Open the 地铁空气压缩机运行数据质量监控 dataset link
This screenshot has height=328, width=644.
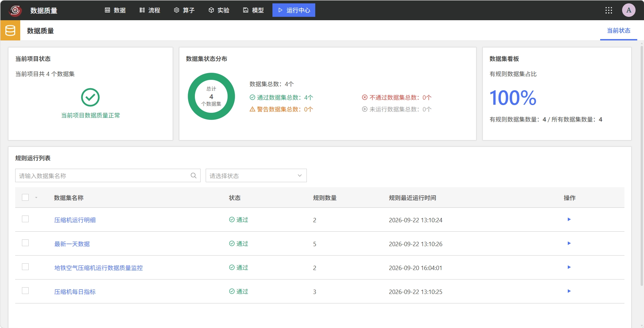[98, 268]
